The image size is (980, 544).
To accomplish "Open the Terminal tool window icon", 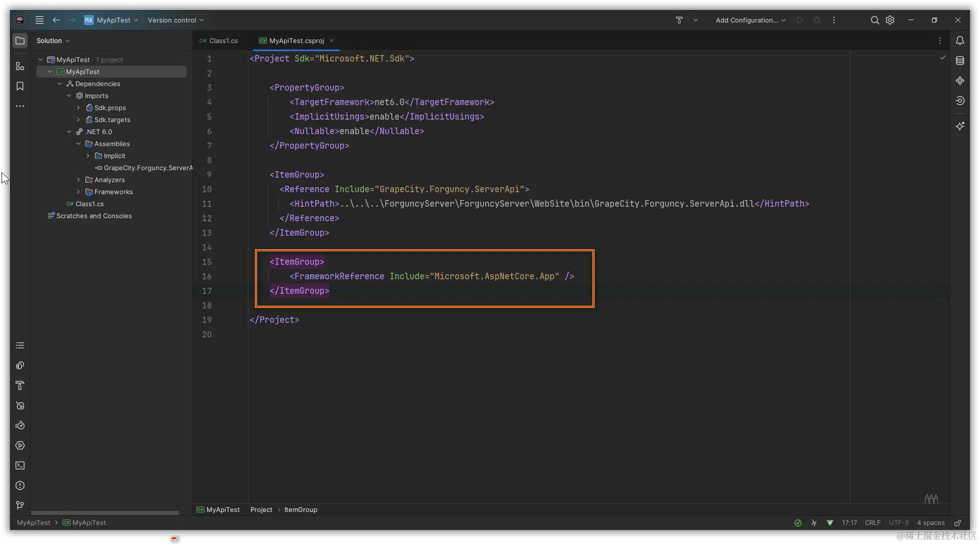I will [20, 465].
